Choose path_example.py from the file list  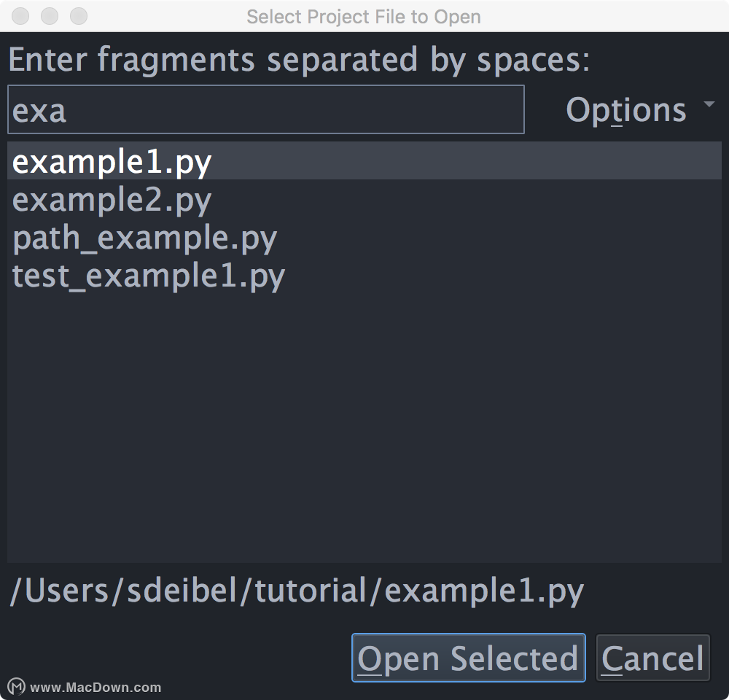364,237
